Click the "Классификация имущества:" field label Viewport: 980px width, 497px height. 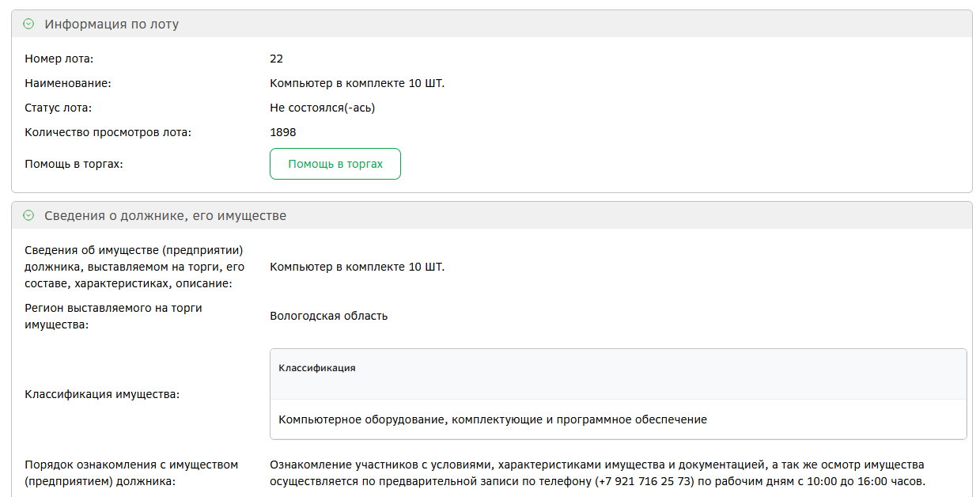(x=102, y=394)
